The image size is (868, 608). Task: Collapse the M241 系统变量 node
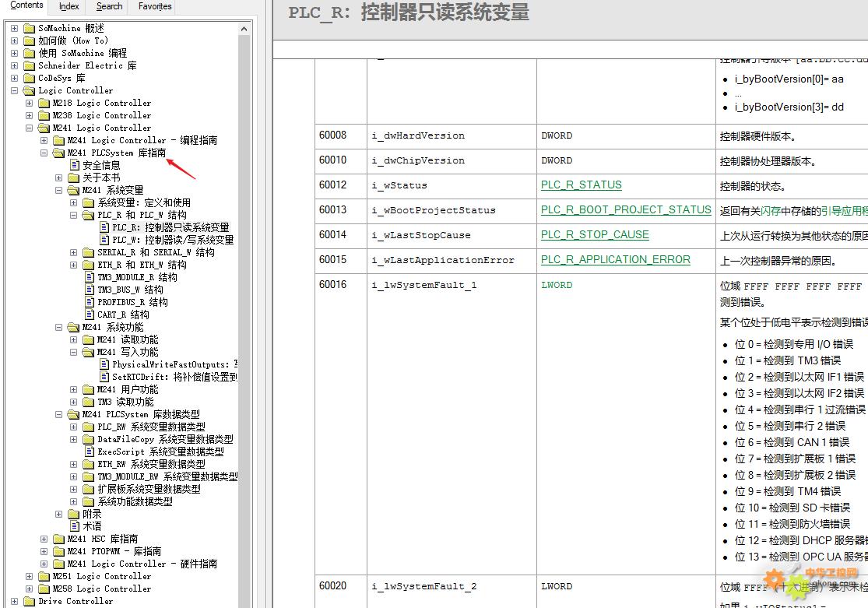click(58, 190)
